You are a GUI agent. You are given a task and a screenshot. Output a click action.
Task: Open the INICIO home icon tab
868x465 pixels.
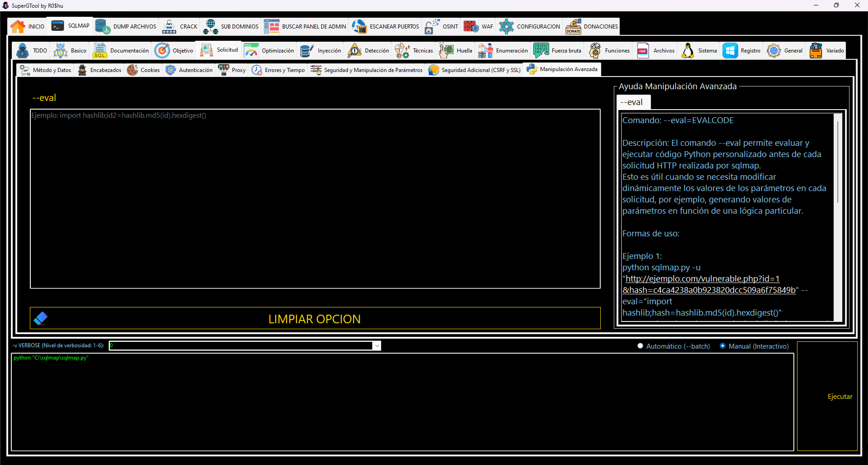tap(18, 27)
